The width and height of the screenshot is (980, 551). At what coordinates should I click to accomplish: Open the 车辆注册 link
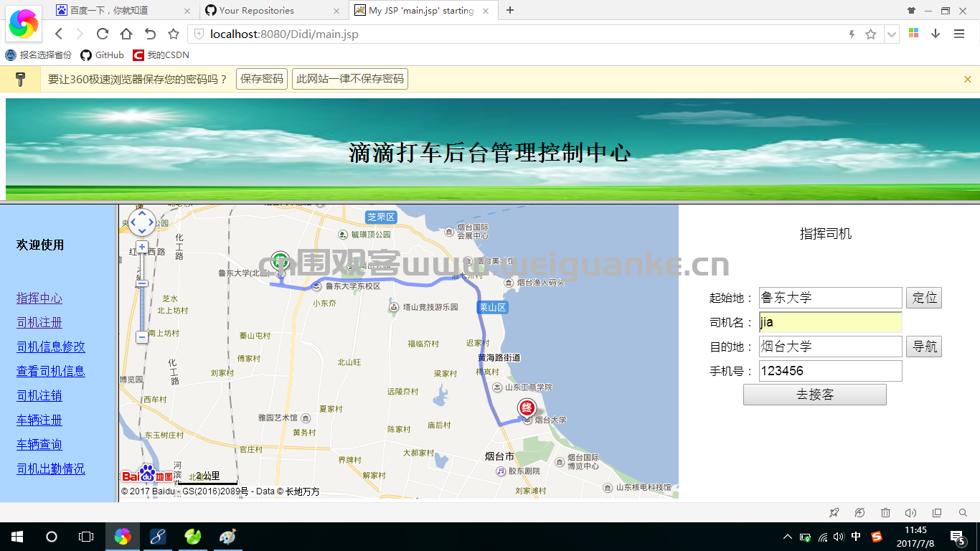pos(39,420)
